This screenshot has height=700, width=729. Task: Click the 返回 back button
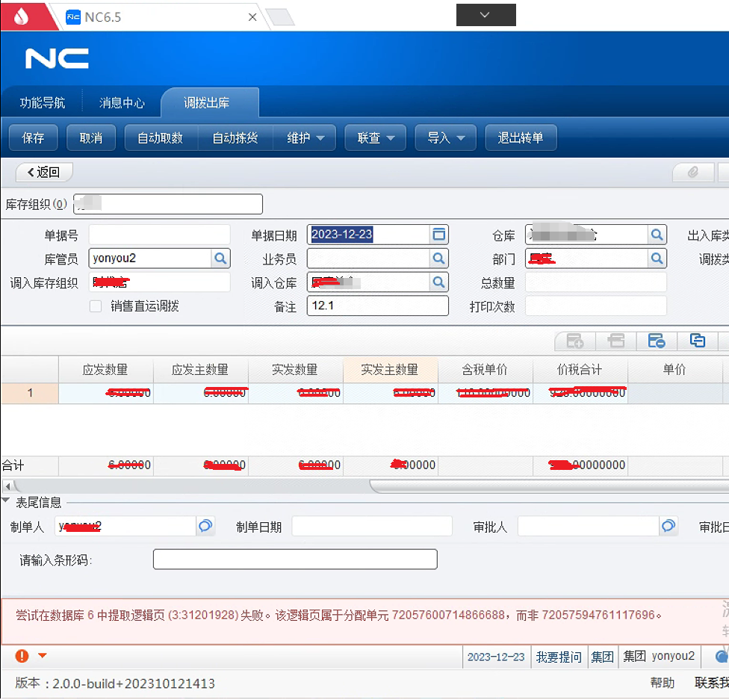coord(44,173)
